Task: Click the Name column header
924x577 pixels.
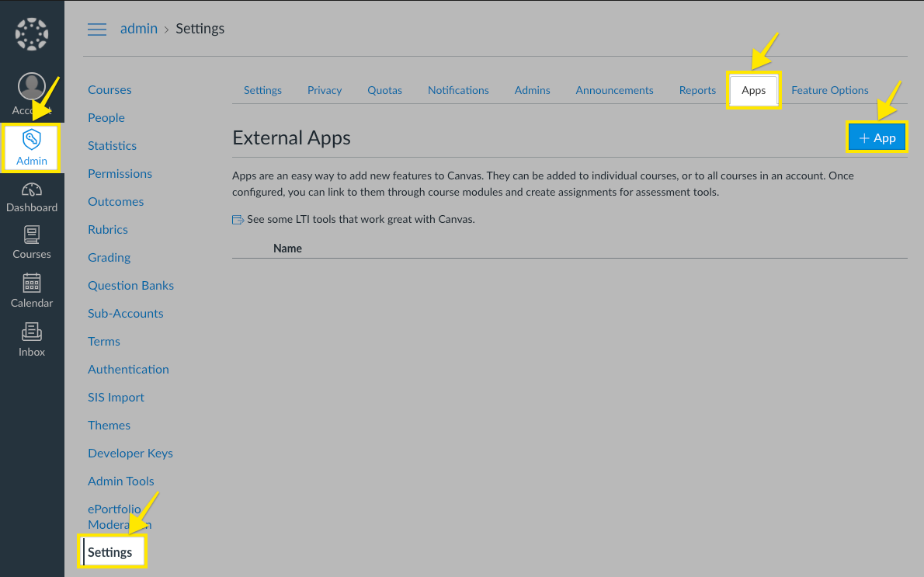Action: click(x=287, y=248)
